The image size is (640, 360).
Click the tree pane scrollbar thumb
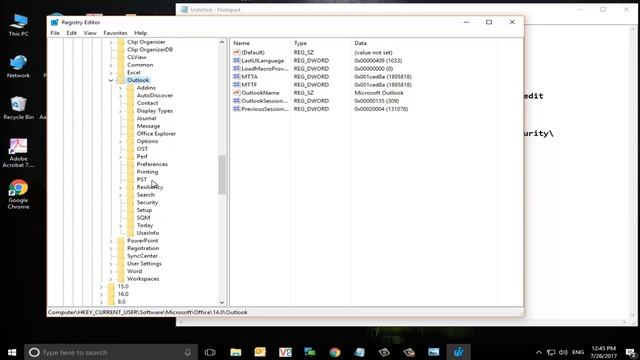222,175
